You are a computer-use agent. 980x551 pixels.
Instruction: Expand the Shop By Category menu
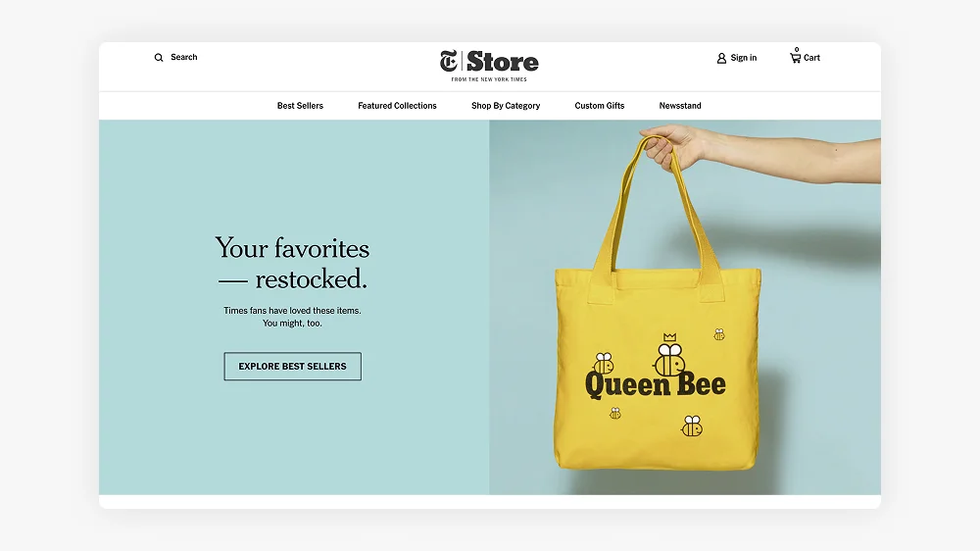point(505,106)
